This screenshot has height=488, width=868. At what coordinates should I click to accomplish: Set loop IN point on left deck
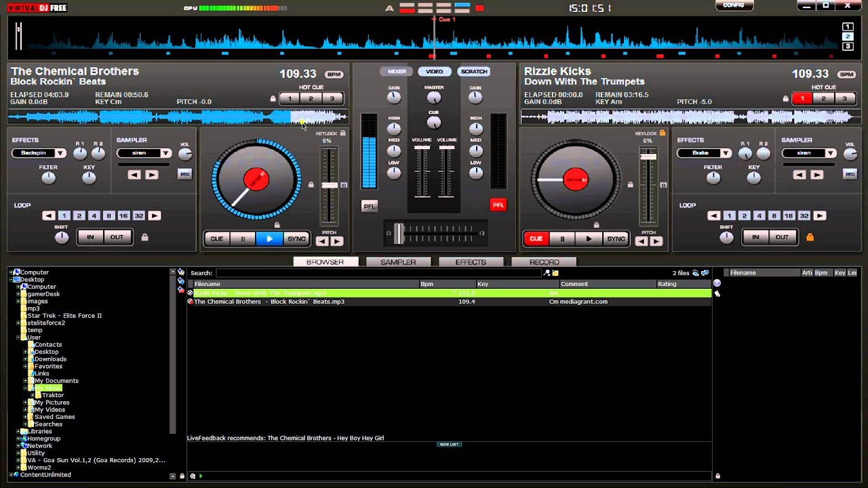coord(90,237)
